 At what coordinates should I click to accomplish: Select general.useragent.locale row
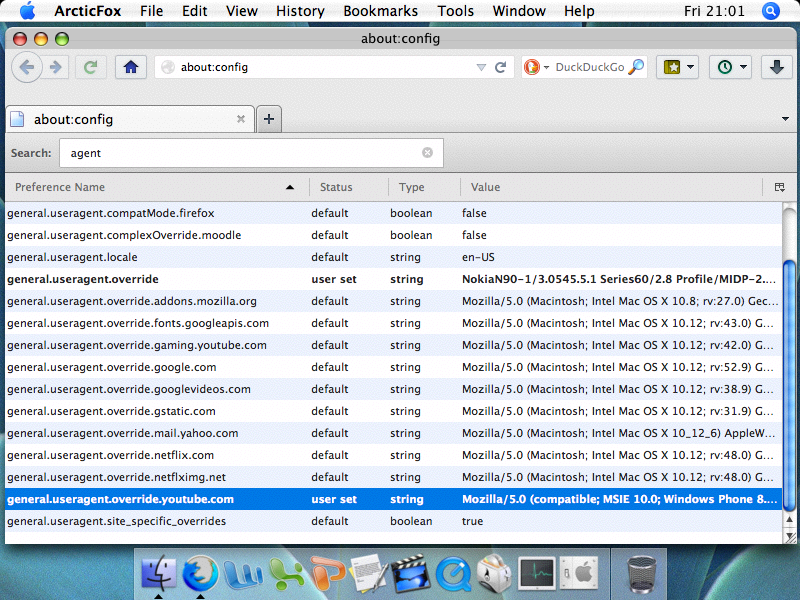pos(393,257)
